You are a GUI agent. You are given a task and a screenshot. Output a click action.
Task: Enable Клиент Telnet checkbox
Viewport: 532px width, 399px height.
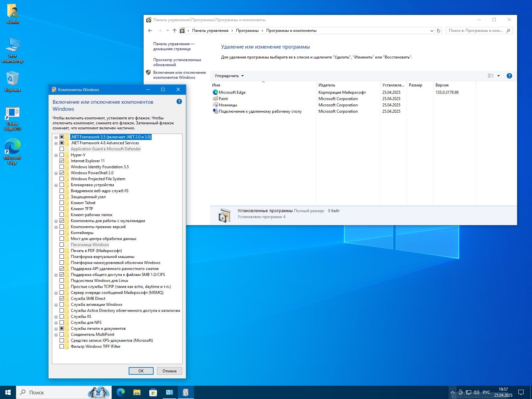(62, 203)
